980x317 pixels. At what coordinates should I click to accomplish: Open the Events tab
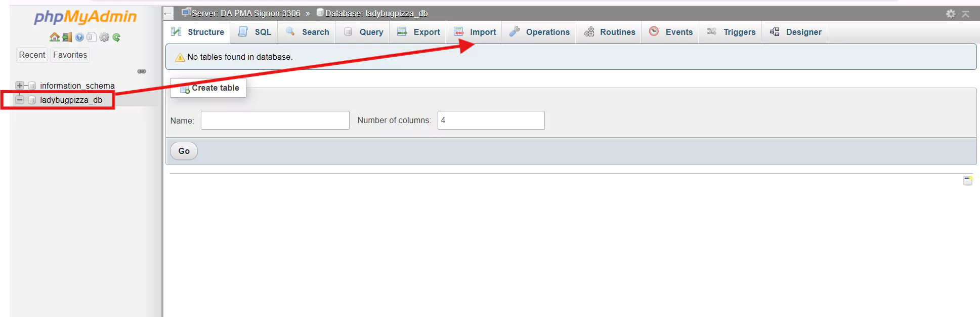[x=671, y=32]
